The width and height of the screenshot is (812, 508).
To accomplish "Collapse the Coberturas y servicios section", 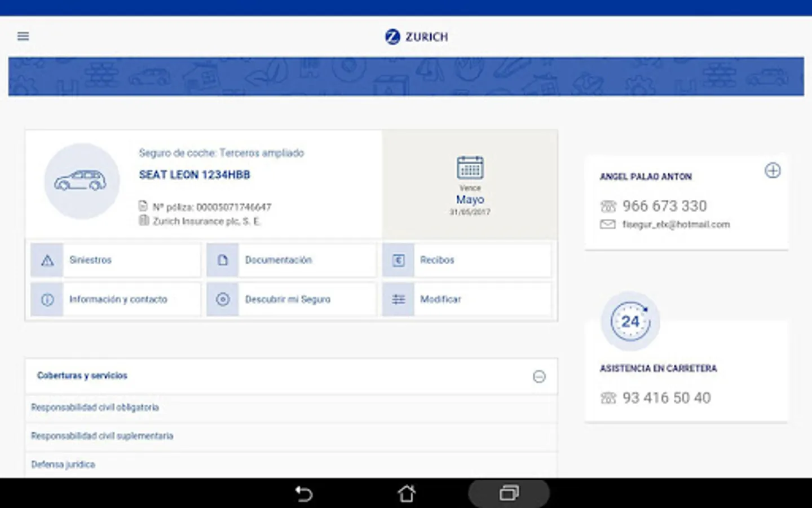I will click(x=539, y=376).
